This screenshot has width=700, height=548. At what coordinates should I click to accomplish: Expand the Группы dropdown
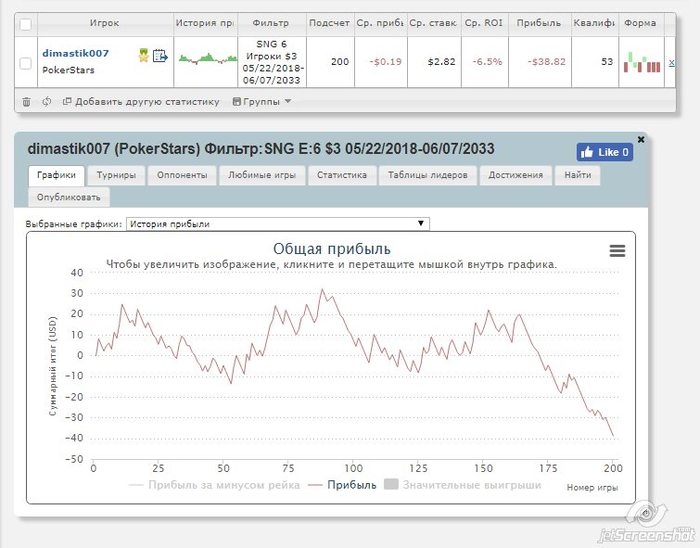pos(262,102)
